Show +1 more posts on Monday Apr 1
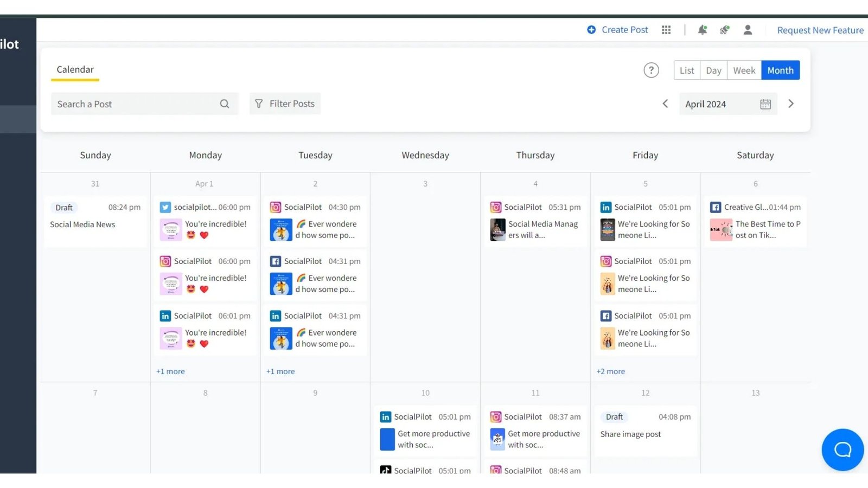The image size is (868, 488). (170, 371)
